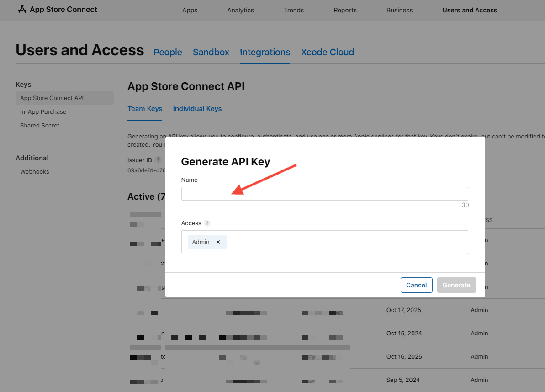The image size is (545, 392).
Task: Open In-App Purchase keys in the sidebar
Action: [43, 111]
